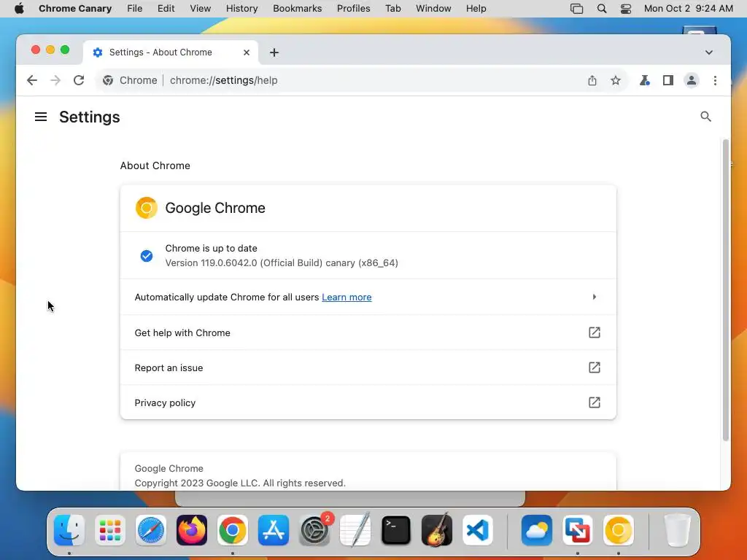Click the chrome://settings/help address field

[x=224, y=80]
